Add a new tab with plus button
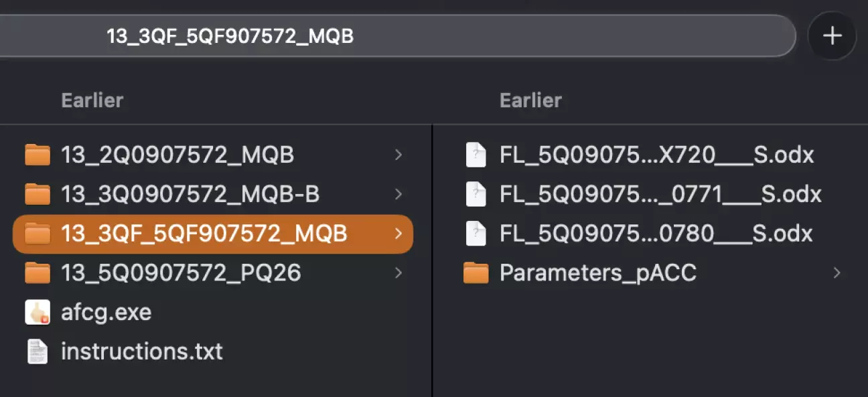The width and height of the screenshot is (868, 397). [832, 36]
